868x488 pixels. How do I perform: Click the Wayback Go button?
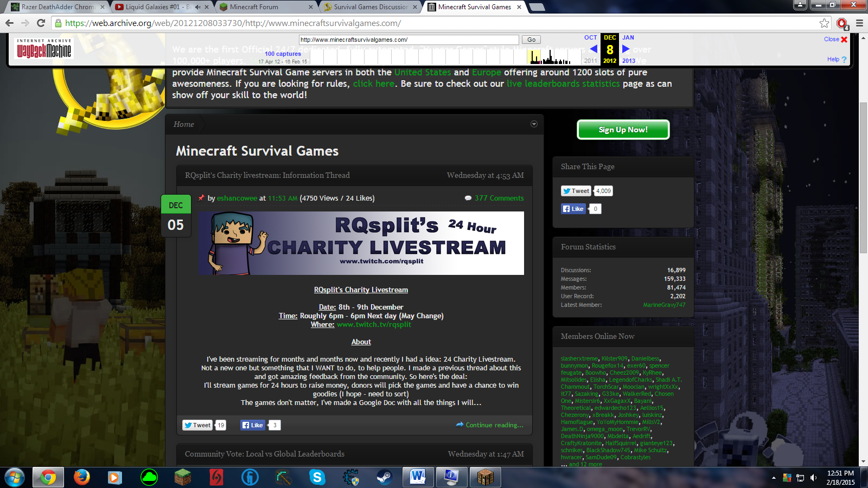pyautogui.click(x=531, y=40)
